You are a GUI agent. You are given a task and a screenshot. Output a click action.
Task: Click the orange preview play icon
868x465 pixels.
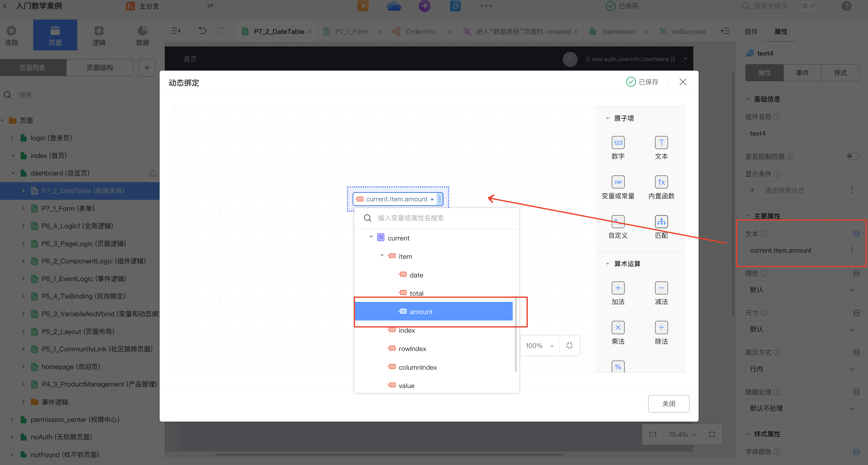[363, 6]
